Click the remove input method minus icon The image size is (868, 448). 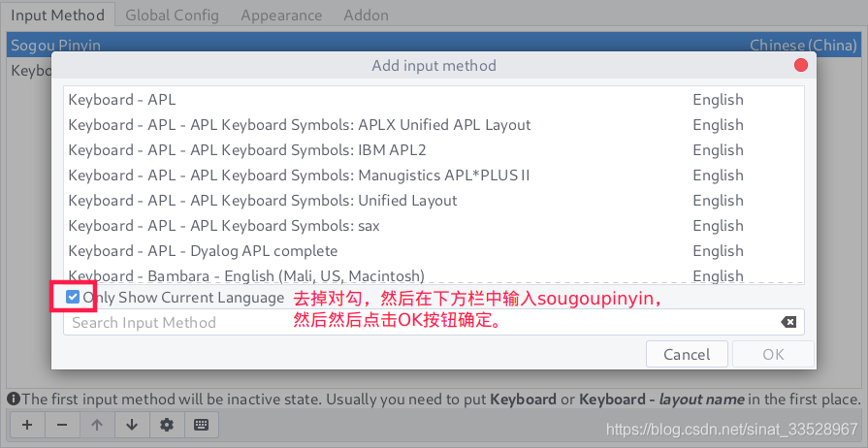62,425
